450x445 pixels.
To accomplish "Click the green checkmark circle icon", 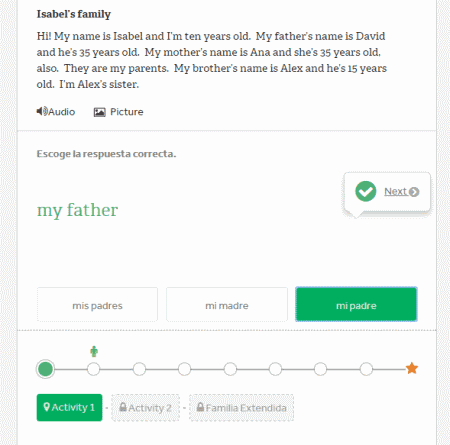I will pos(365,191).
